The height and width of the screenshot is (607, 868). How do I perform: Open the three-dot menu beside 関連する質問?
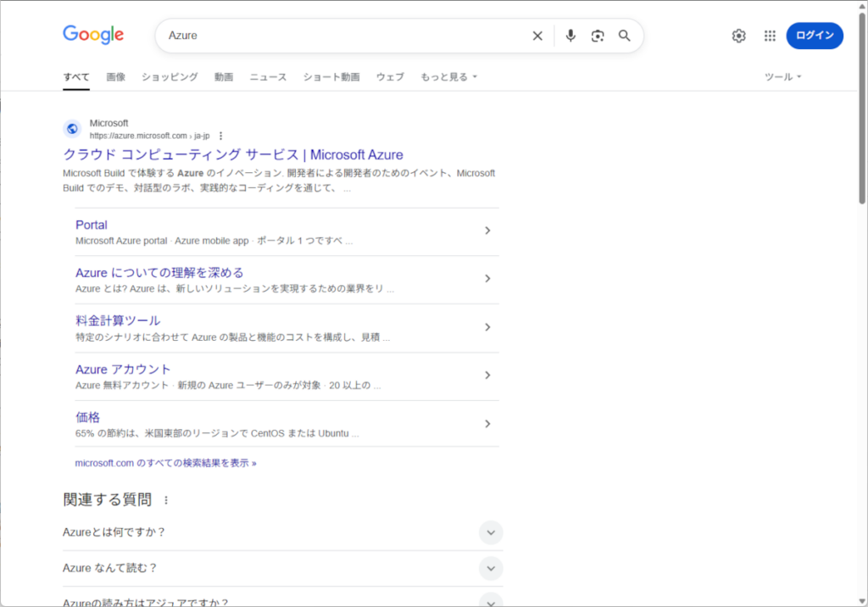(x=166, y=500)
